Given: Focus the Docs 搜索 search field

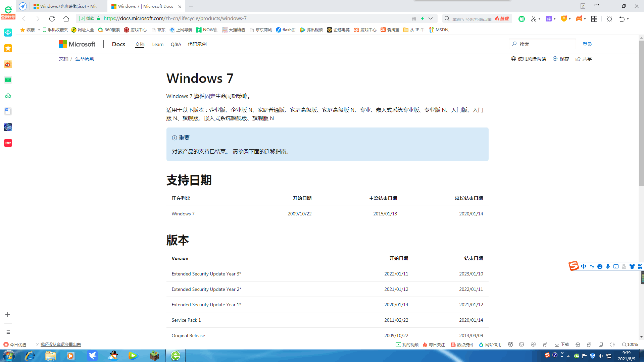Looking at the screenshot, I should [542, 44].
